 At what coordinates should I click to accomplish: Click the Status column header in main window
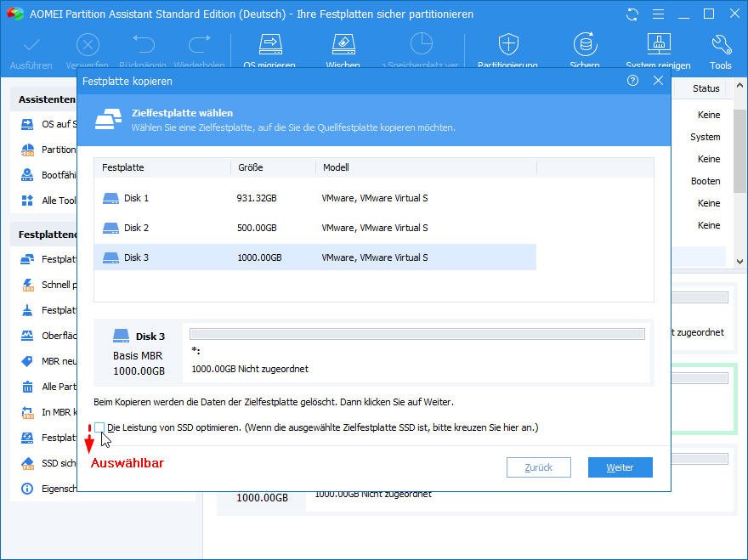[706, 88]
